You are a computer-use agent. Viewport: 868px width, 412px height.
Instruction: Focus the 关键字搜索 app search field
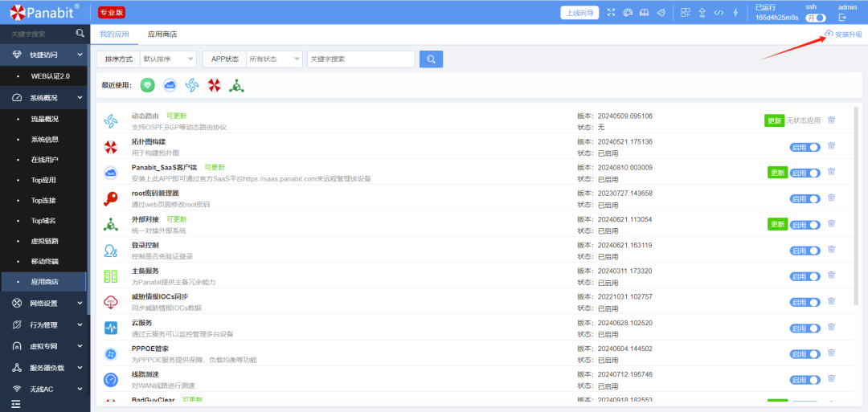361,59
